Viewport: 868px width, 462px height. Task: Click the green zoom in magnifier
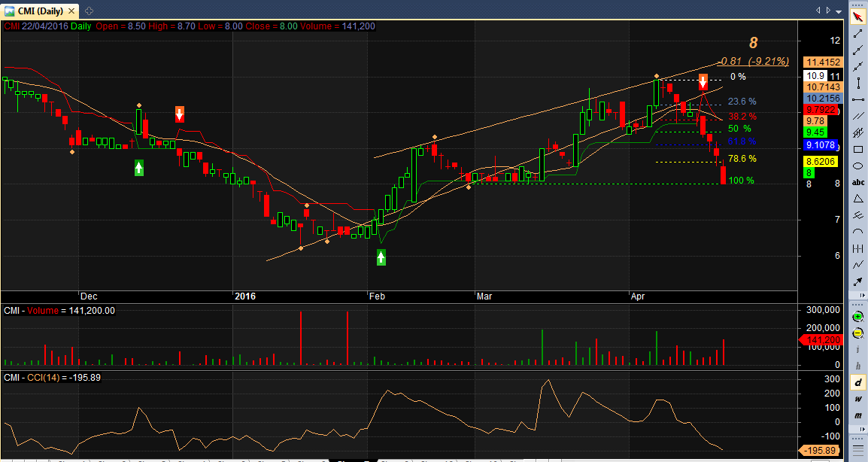pyautogui.click(x=858, y=317)
